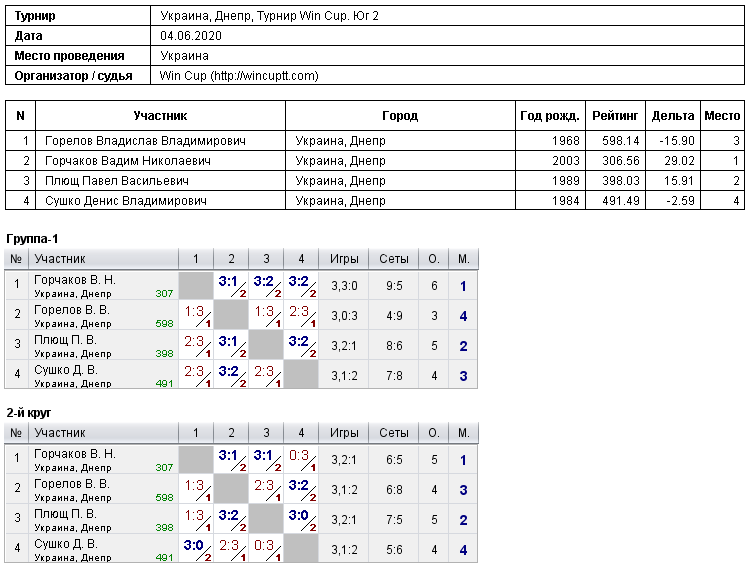750x568 pixels.
Task: Click 'Горчаков В. Н.' in Группа-1 table
Action: pos(75,280)
